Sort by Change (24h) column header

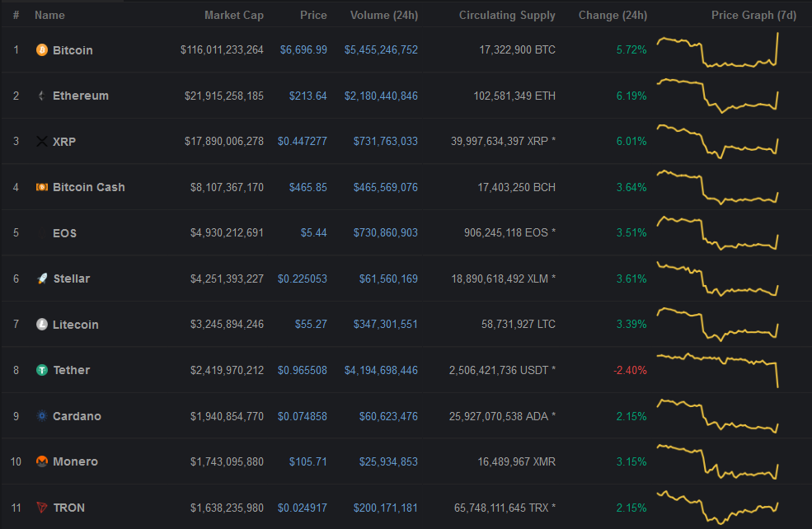[x=613, y=15]
